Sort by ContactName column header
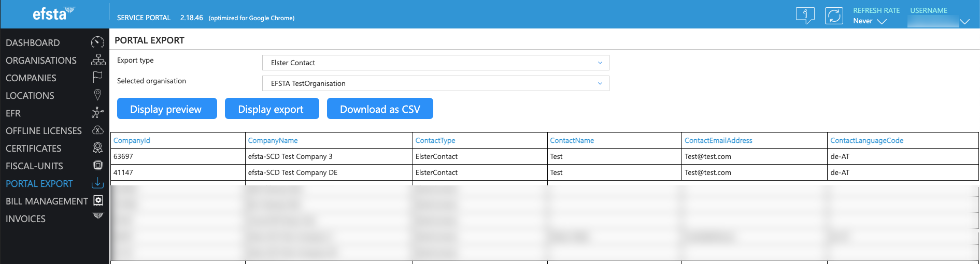The height and width of the screenshot is (264, 980). (x=572, y=140)
